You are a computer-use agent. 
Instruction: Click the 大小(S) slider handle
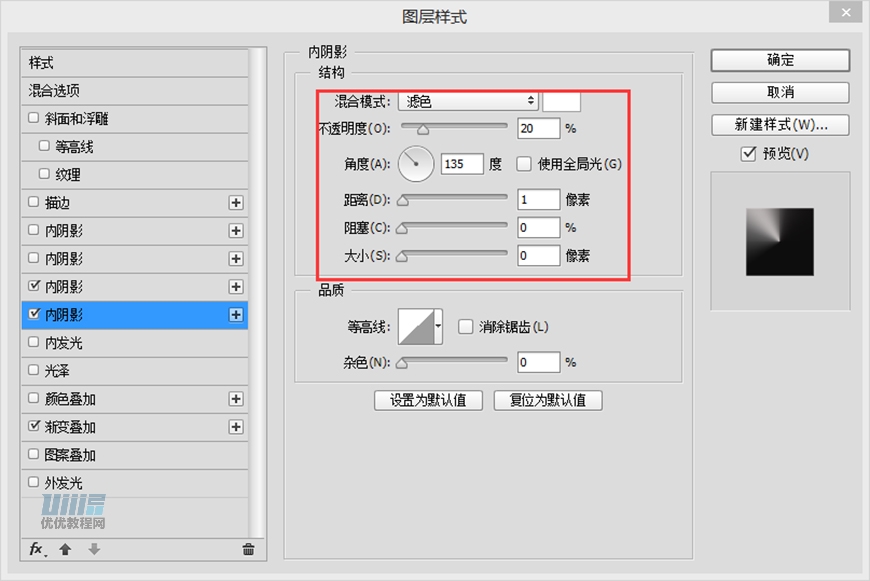pyautogui.click(x=402, y=257)
